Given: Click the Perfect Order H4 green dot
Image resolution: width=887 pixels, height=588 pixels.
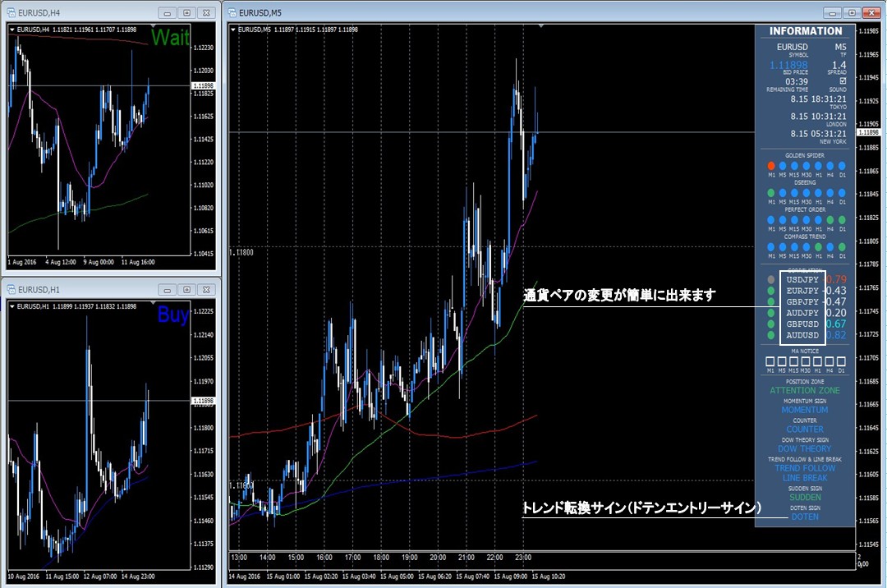Looking at the screenshot, I should click(x=830, y=220).
